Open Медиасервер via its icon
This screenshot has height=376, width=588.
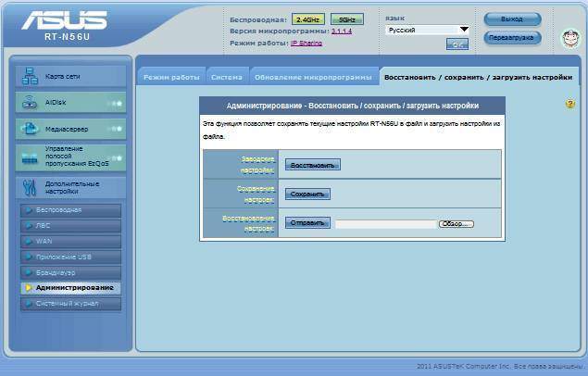(29, 131)
